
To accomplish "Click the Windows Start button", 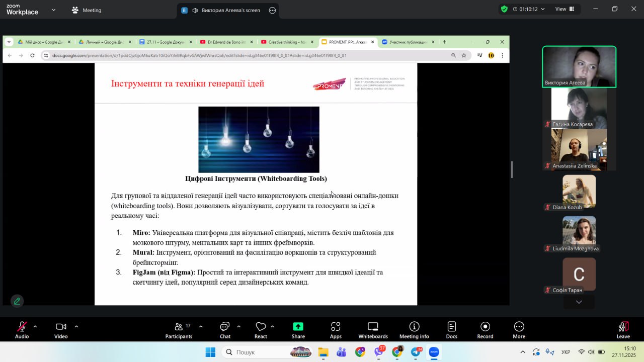I will pos(210,352).
